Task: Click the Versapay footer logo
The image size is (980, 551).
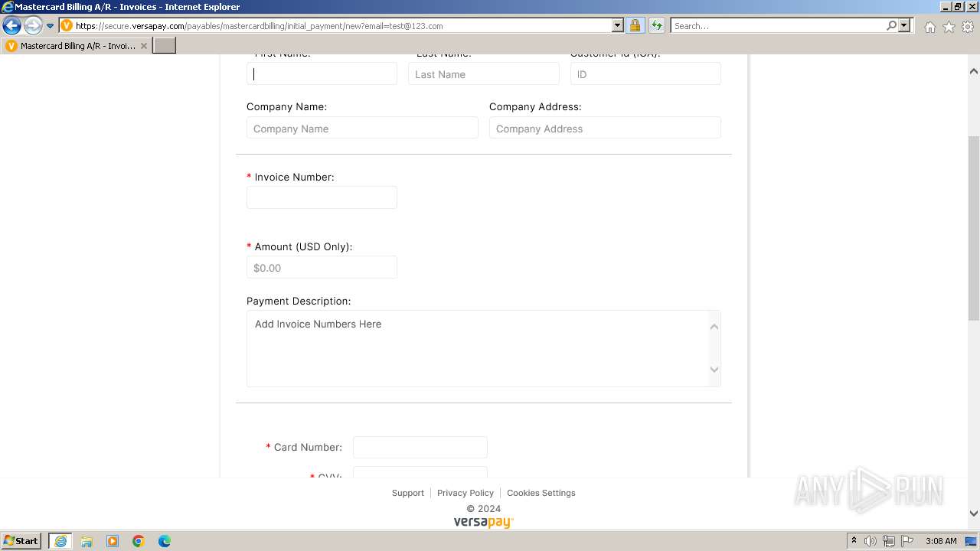Action: (x=484, y=522)
